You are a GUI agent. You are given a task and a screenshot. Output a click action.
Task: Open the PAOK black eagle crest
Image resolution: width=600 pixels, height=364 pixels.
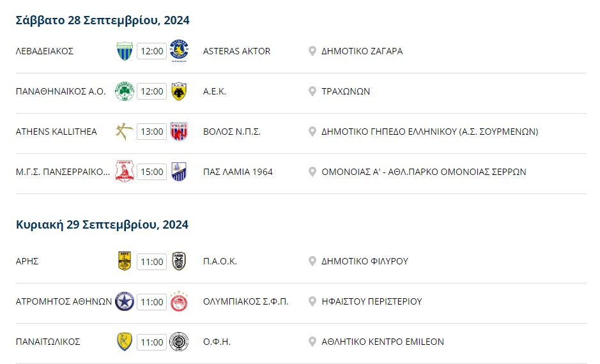coord(179,261)
